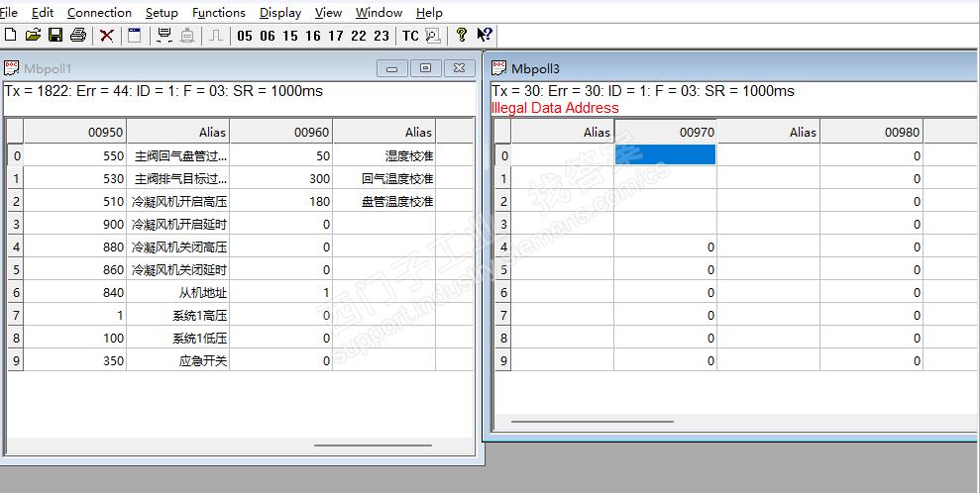The width and height of the screenshot is (980, 493).
Task: Create a new document with New icon
Action: pyautogui.click(x=10, y=36)
